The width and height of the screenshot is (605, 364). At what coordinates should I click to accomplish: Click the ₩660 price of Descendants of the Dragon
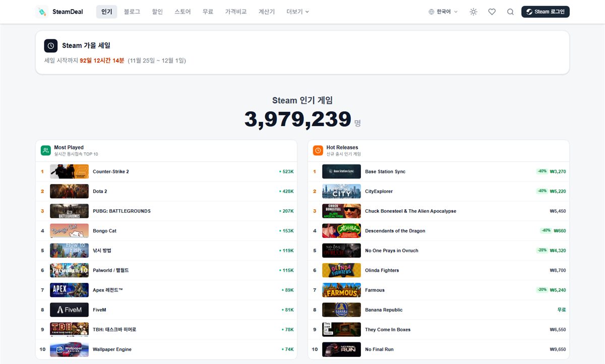pyautogui.click(x=560, y=231)
